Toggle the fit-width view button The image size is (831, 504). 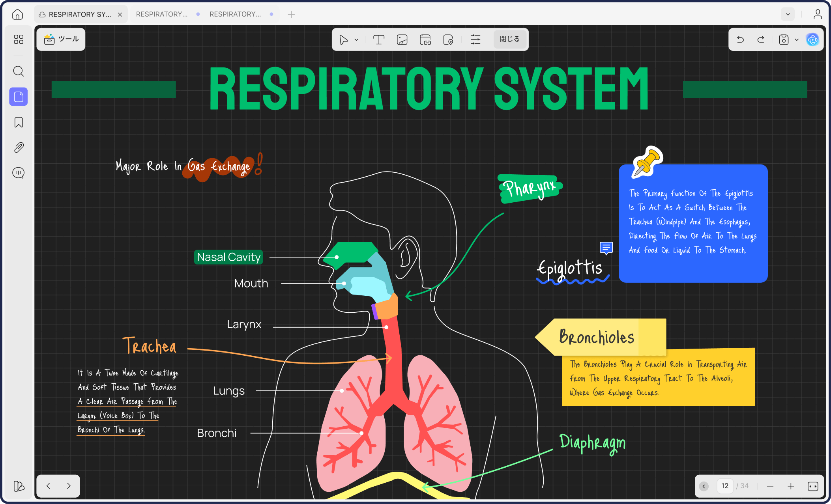click(813, 486)
